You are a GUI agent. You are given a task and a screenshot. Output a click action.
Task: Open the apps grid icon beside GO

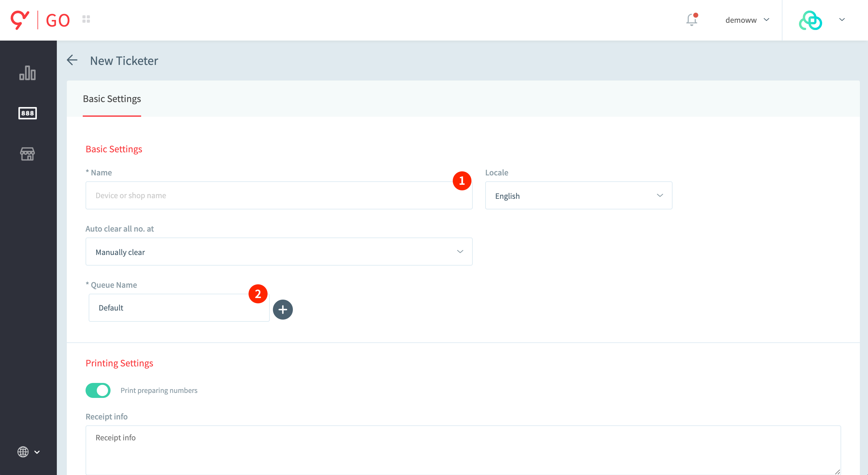[86, 19]
